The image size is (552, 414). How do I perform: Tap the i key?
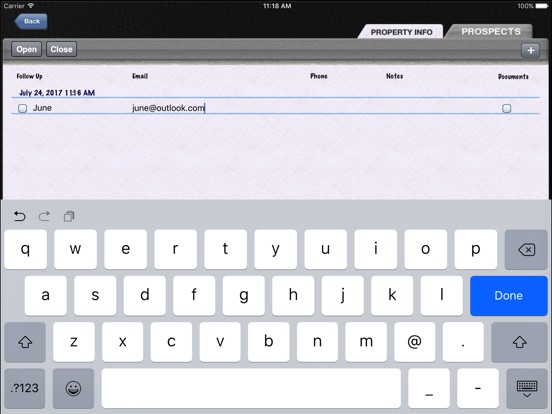pyautogui.click(x=376, y=250)
